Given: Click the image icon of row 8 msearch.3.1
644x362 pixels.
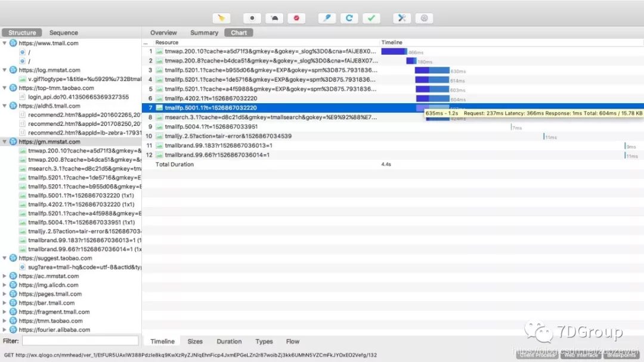Looking at the screenshot, I should point(159,117).
